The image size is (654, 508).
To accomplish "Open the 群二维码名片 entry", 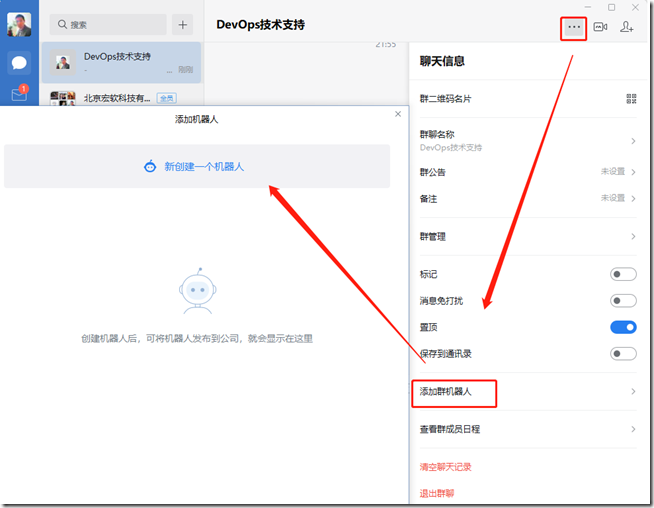I will coord(528,99).
